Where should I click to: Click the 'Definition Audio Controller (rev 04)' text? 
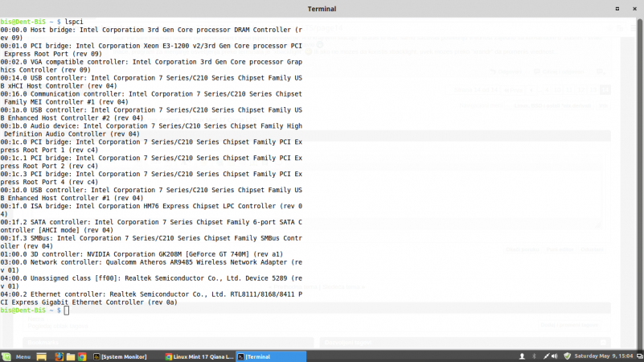pyautogui.click(x=72, y=134)
